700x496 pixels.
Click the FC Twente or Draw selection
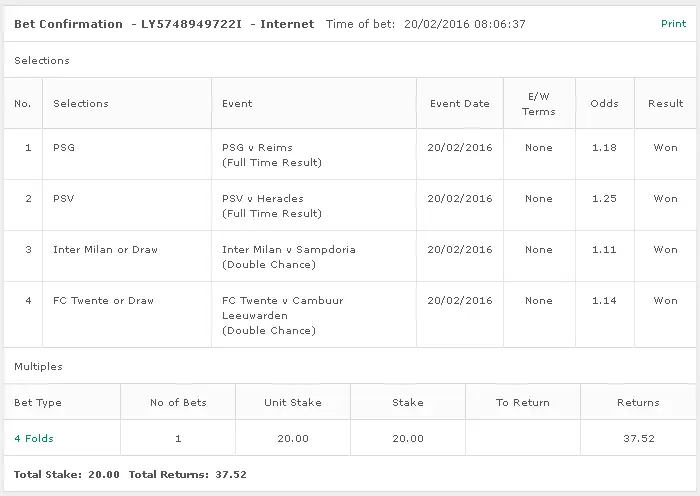(103, 300)
